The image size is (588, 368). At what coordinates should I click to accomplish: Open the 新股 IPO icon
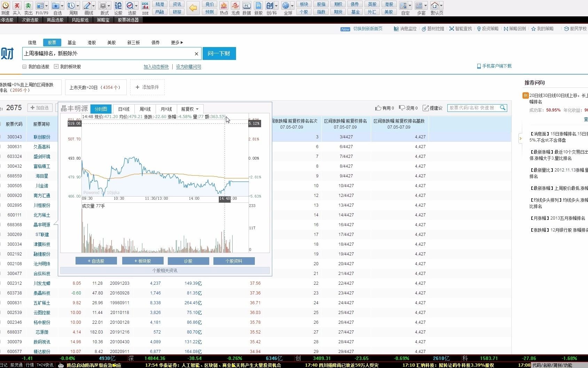click(258, 6)
